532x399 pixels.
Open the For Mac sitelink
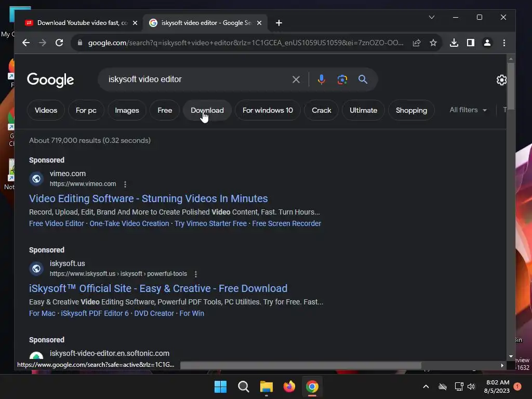click(x=42, y=313)
